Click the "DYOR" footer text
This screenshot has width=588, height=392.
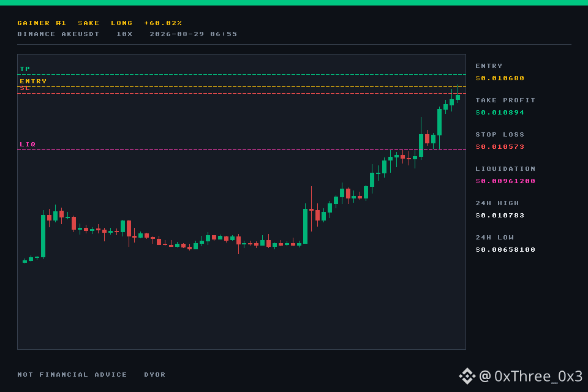pyautogui.click(x=154, y=375)
